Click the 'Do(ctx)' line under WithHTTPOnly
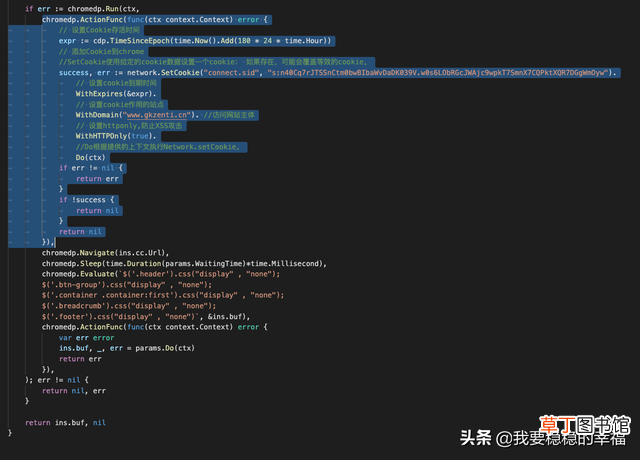The width and height of the screenshot is (640, 460). [90, 158]
